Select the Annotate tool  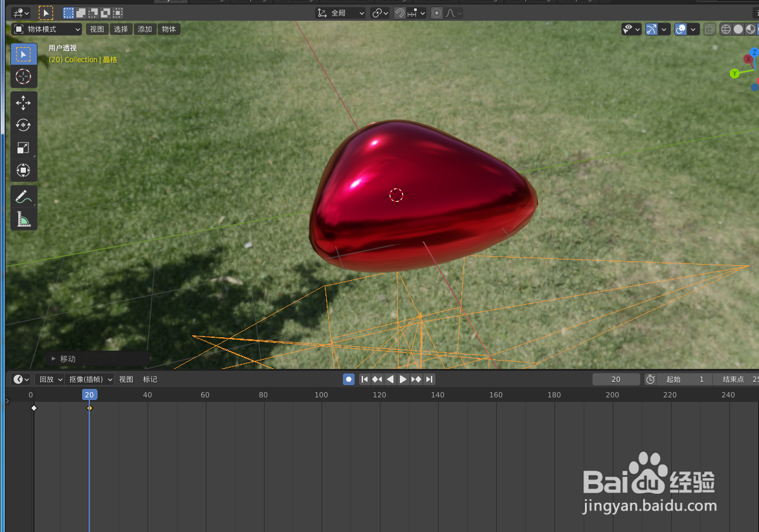(23, 196)
